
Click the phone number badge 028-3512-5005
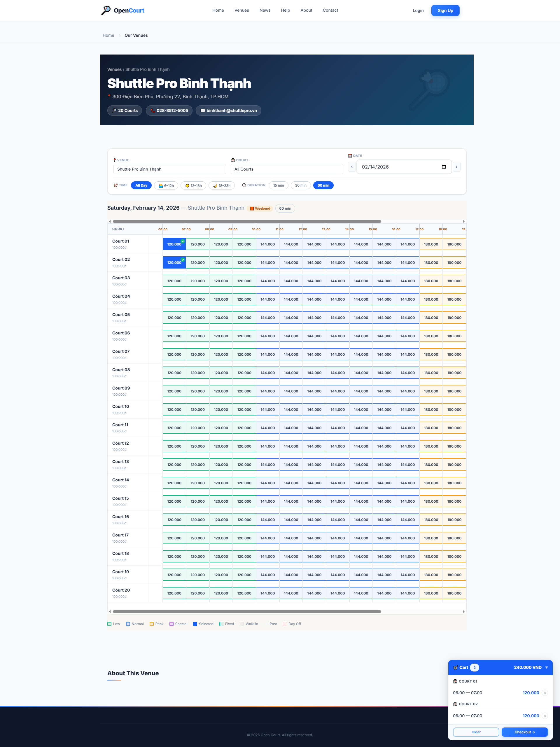169,111
